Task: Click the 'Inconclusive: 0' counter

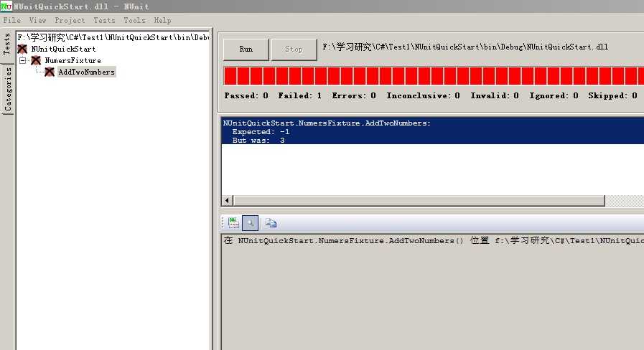Action: coord(423,95)
